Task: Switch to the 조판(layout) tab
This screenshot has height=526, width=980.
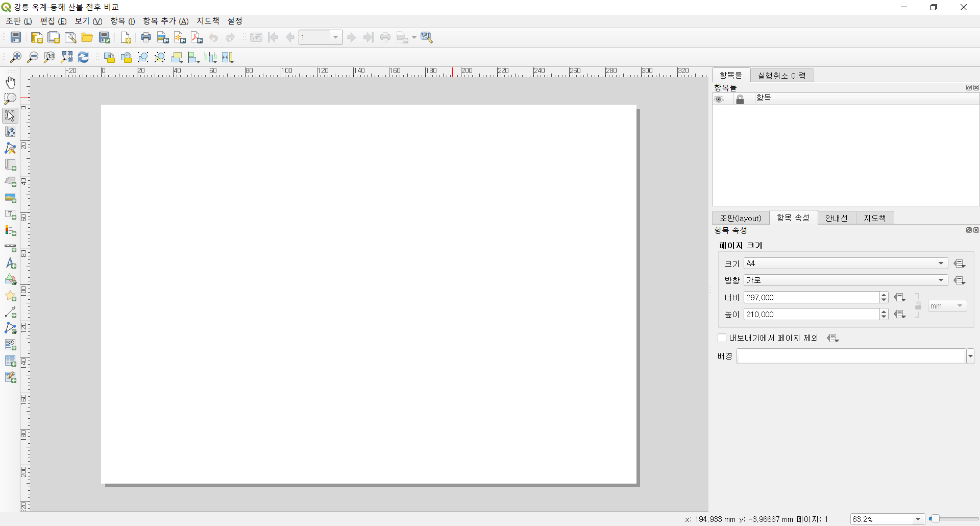Action: click(741, 218)
